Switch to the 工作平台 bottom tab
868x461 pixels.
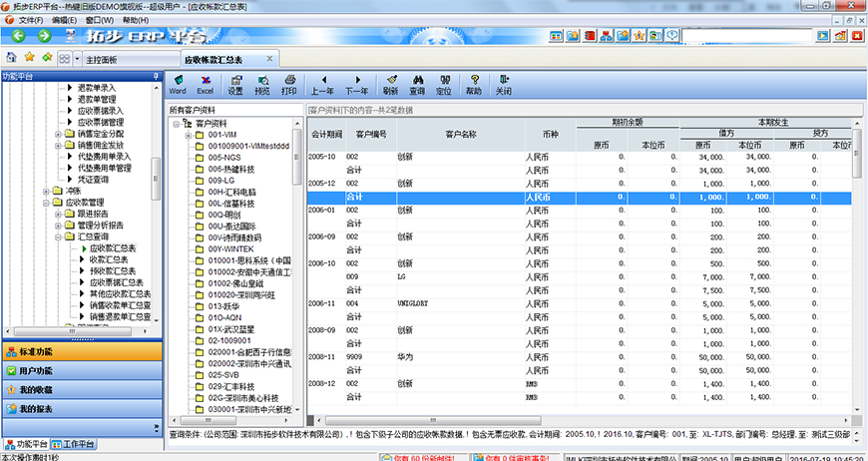click(x=77, y=443)
